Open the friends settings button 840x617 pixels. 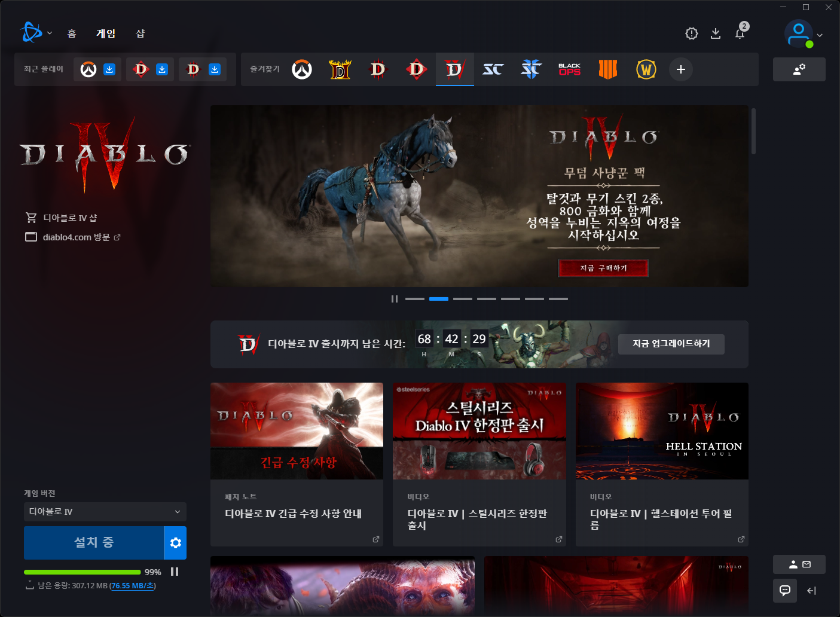tap(799, 69)
